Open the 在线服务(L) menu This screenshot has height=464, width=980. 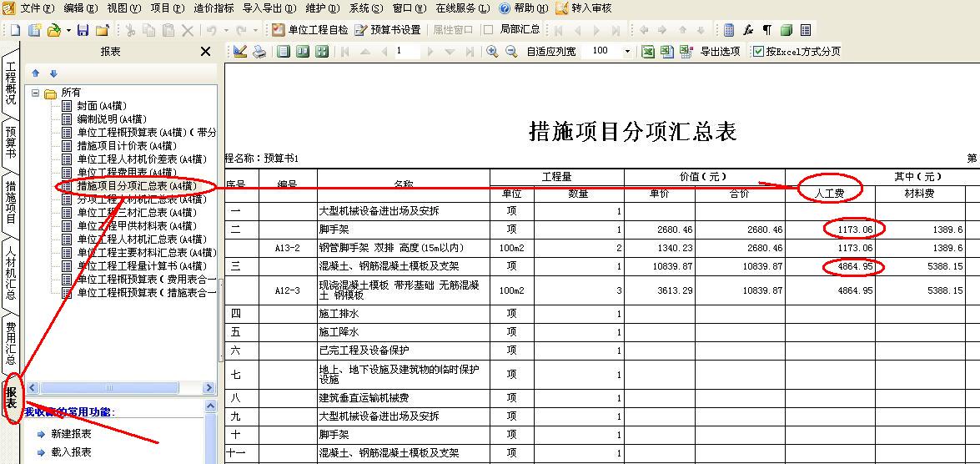tap(463, 8)
